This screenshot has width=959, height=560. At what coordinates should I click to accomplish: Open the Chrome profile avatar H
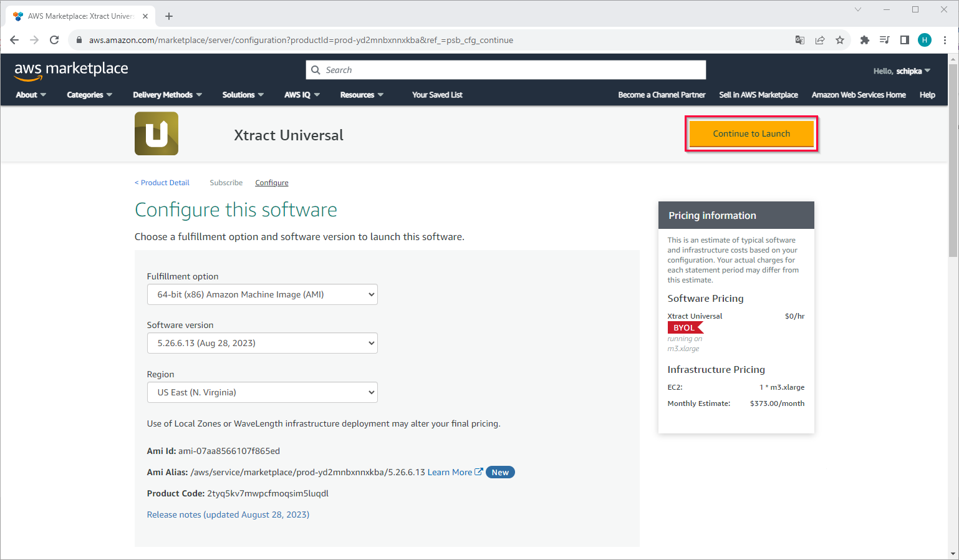925,40
